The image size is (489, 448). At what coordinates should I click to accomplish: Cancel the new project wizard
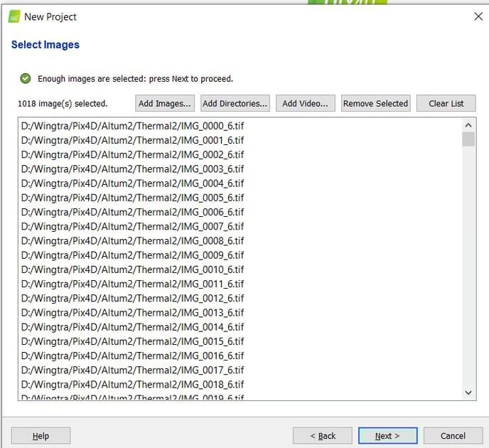click(x=453, y=435)
